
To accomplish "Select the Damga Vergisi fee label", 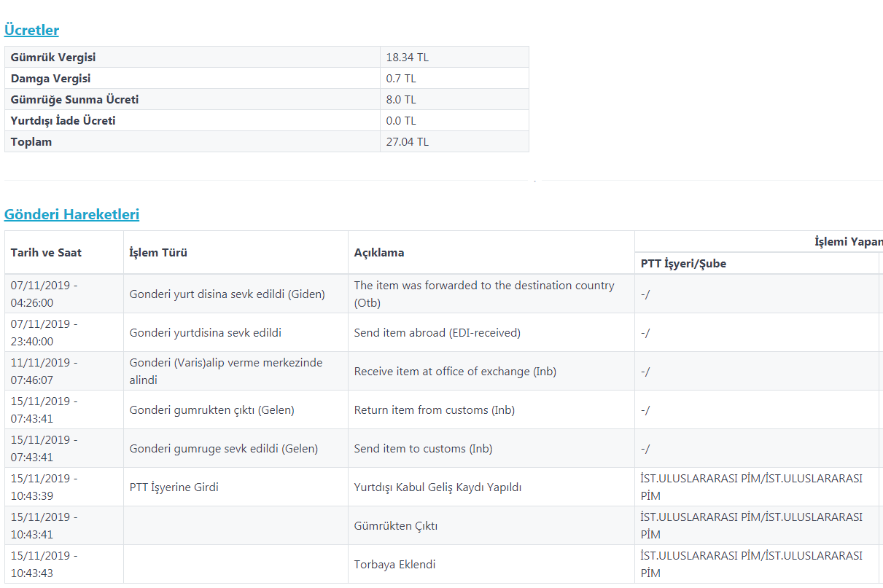I will point(51,78).
